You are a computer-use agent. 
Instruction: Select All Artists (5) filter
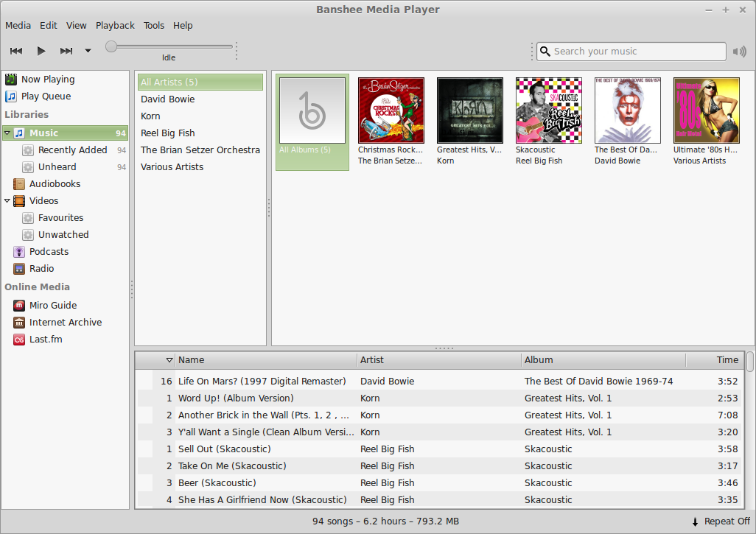pos(200,82)
